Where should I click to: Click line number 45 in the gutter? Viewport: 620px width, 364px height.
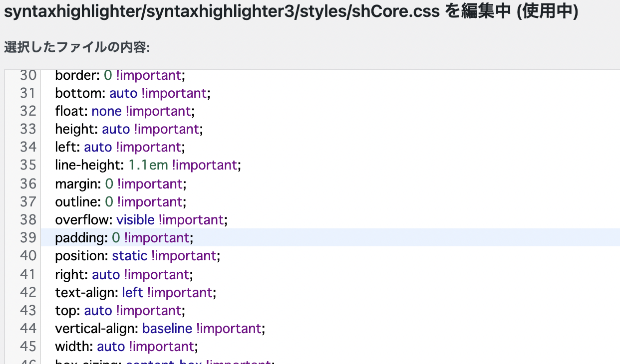point(28,346)
